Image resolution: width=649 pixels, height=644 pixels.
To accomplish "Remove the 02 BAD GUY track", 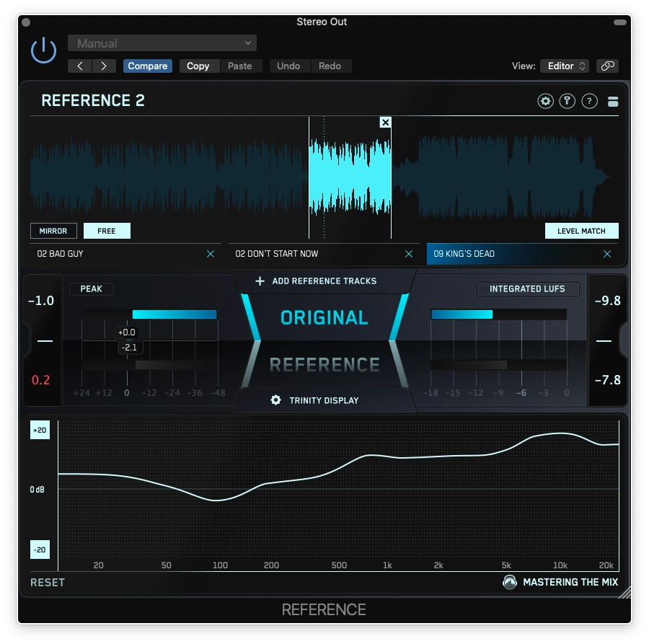I will tap(211, 254).
